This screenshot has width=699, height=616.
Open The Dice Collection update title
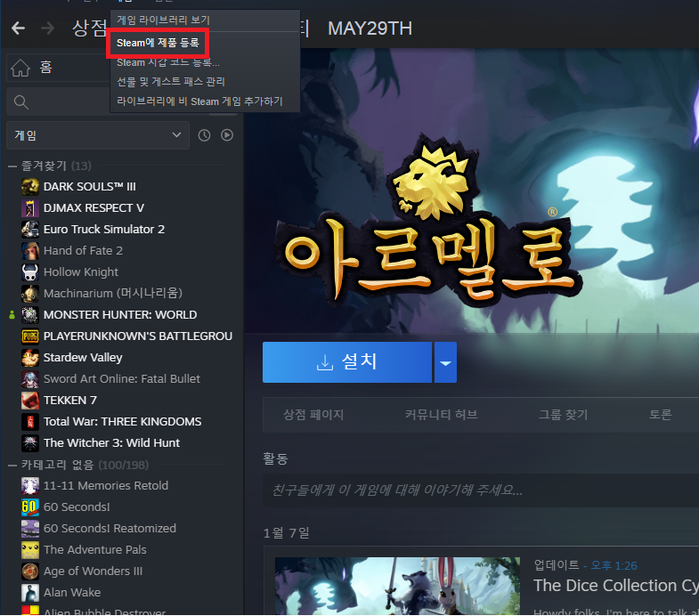[x=616, y=585]
